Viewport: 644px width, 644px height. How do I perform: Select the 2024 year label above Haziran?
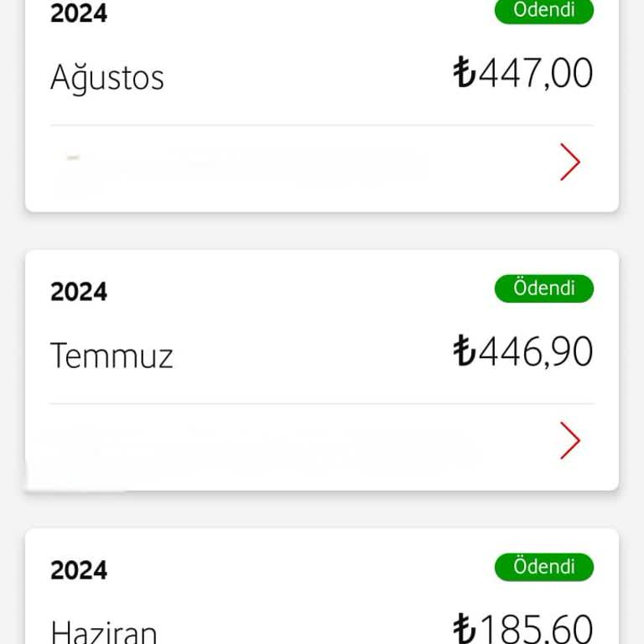pyautogui.click(x=79, y=570)
